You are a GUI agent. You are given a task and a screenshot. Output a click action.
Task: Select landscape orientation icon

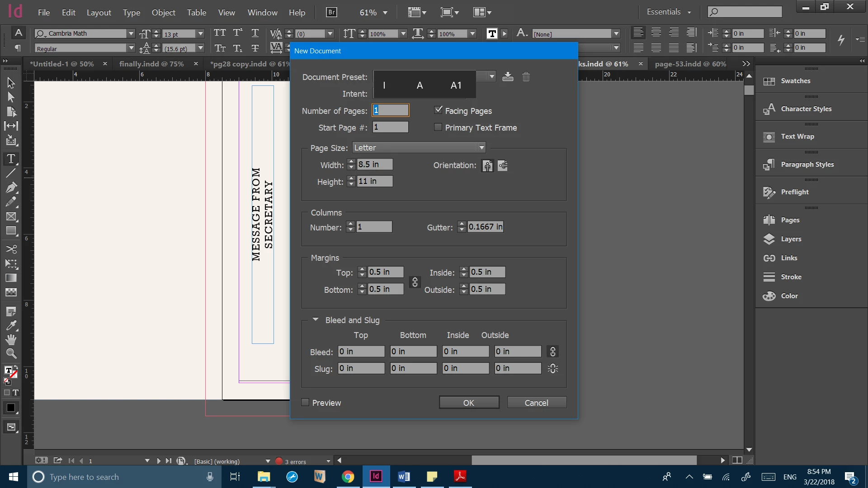click(503, 166)
